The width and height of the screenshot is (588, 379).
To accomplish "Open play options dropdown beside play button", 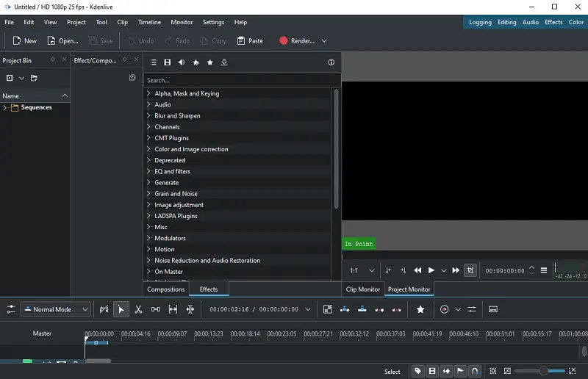I will click(444, 270).
